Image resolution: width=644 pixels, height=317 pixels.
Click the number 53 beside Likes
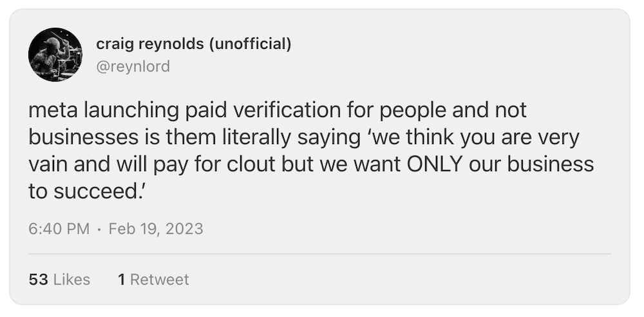point(38,280)
